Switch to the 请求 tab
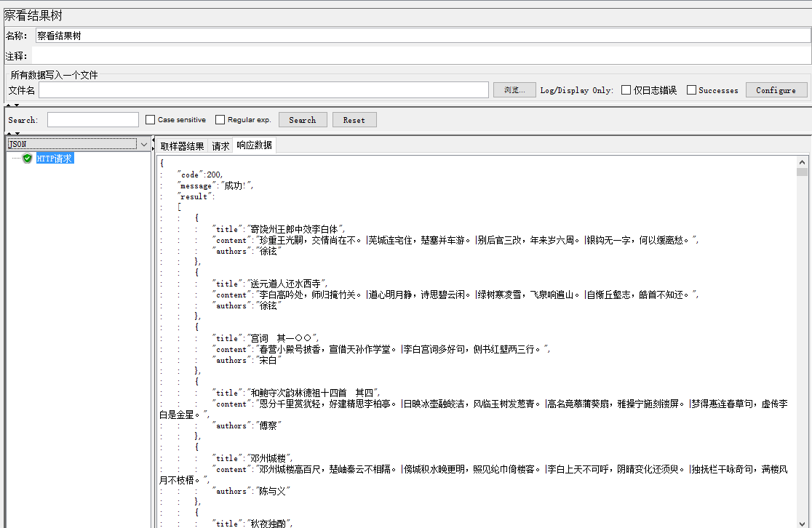The image size is (812, 528). pos(220,146)
